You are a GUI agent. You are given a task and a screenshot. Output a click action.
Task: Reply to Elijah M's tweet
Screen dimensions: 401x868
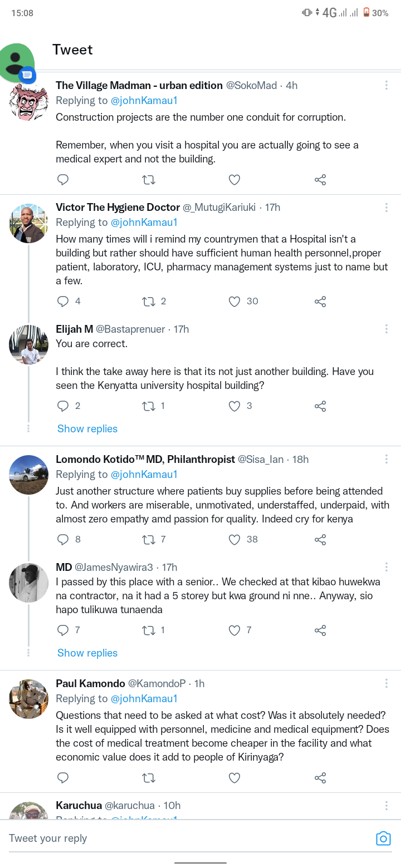63,406
